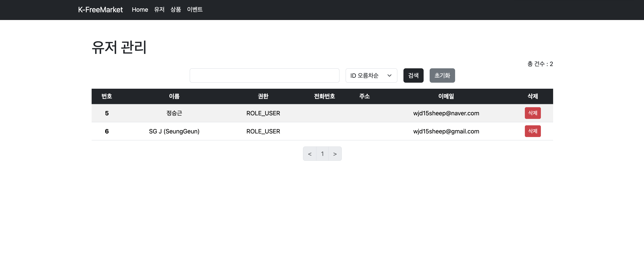The height and width of the screenshot is (268, 644).
Task: Go to previous page arrow
Action: [310, 154]
